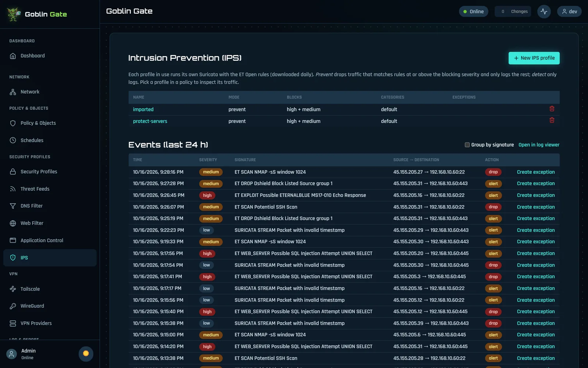588x368 pixels.
Task: Click the Schedules clock icon
Action: pyautogui.click(x=13, y=140)
